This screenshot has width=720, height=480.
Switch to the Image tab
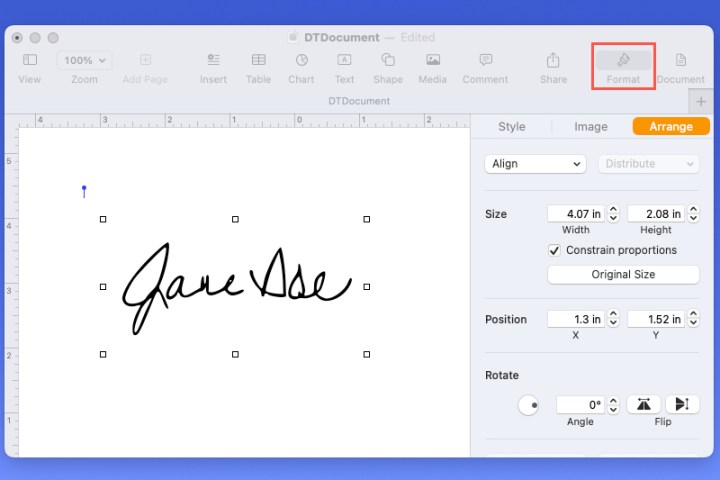590,127
